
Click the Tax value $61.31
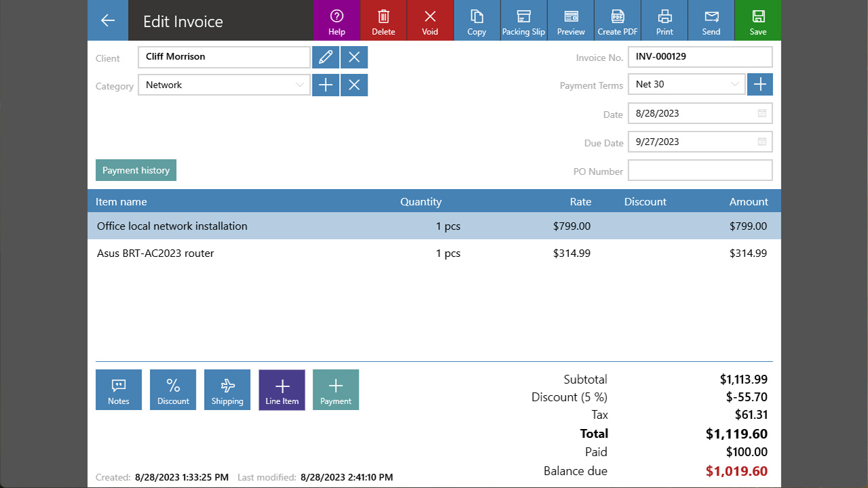tap(751, 415)
